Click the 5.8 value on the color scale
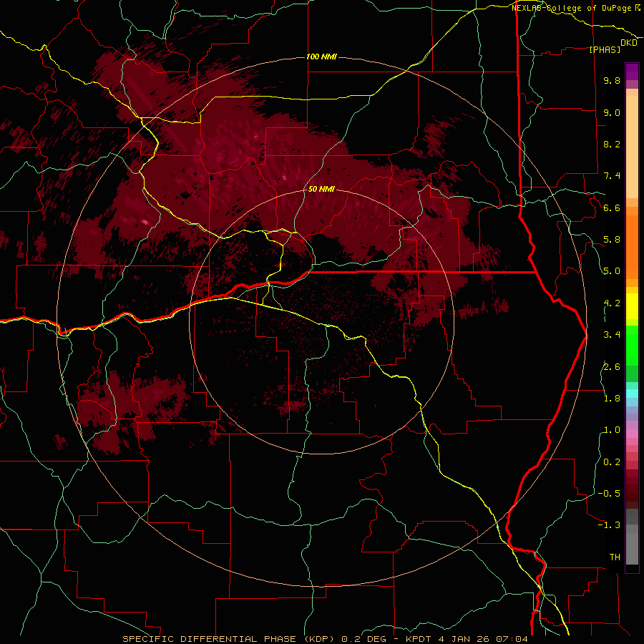This screenshot has width=644, height=644. coord(612,240)
